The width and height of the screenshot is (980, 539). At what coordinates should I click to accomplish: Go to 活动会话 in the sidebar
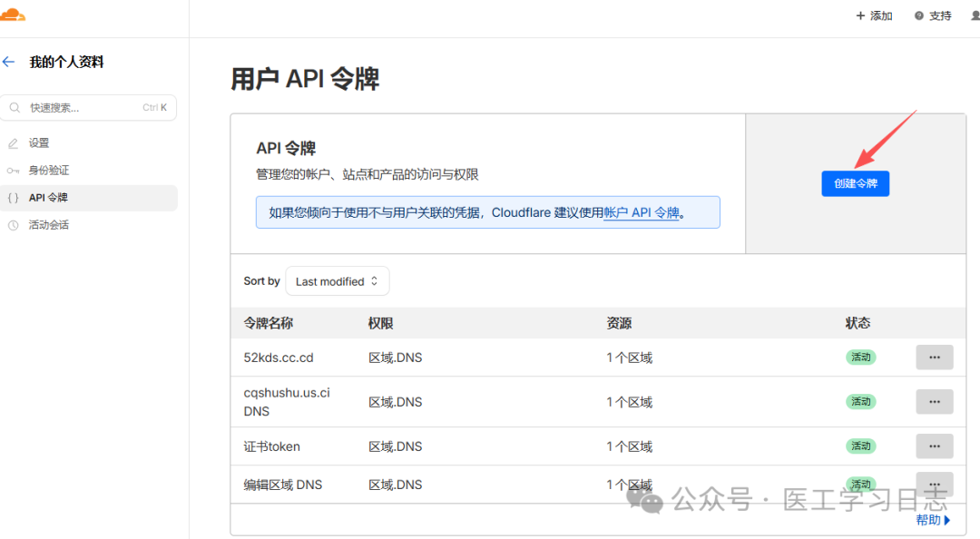(49, 225)
